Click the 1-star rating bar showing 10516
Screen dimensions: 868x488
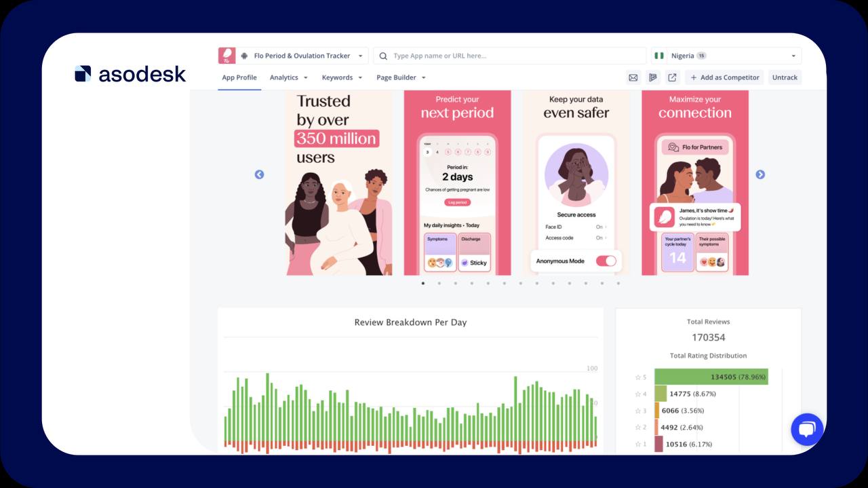click(659, 444)
